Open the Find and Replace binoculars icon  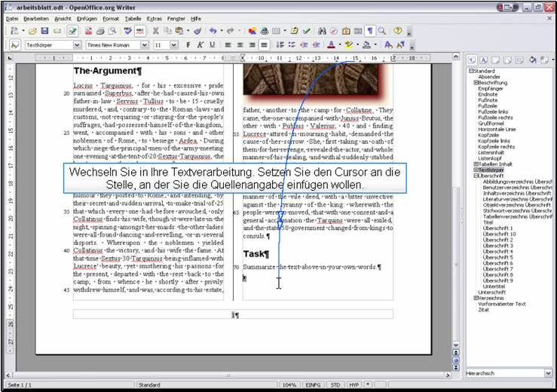[321, 31]
